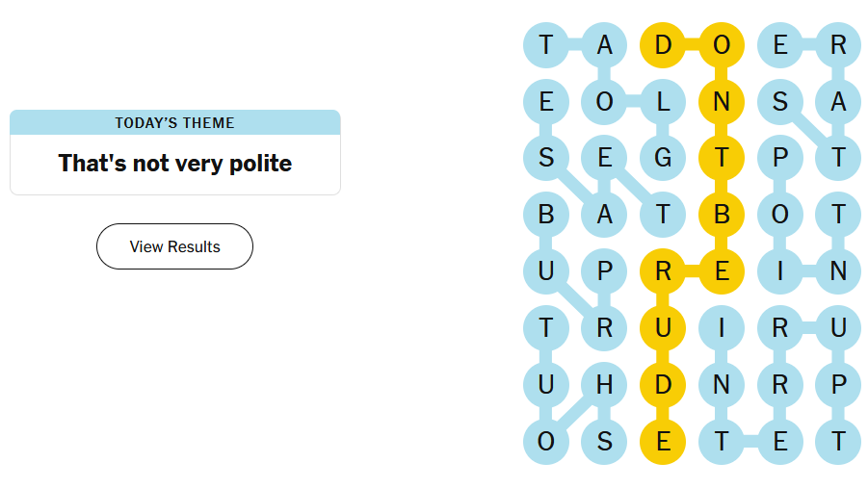Tap the letter A in STARE

click(838, 101)
